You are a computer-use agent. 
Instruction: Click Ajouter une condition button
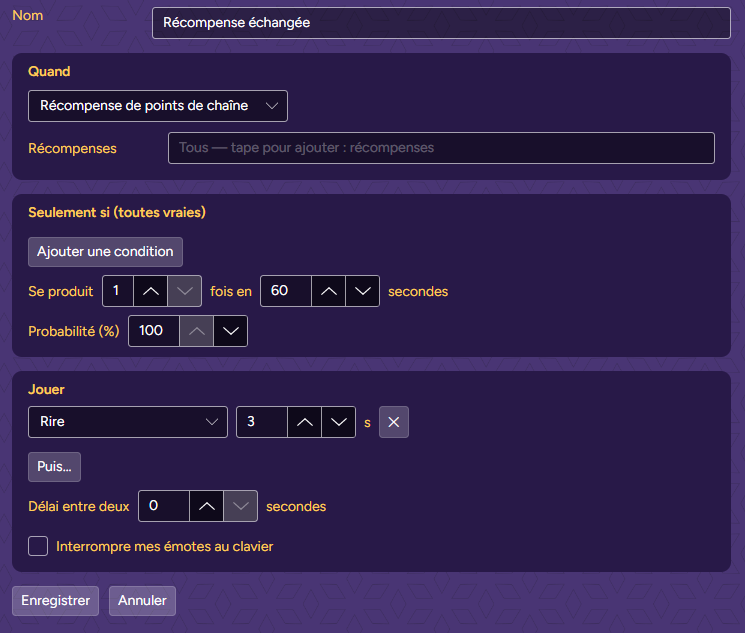tap(105, 252)
